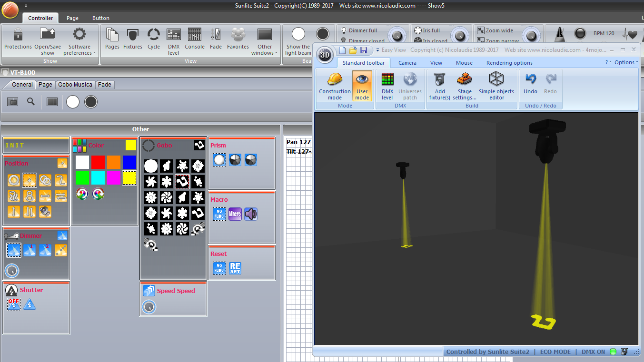The image size is (644, 362).
Task: Open the quick access arrow before Easy View title
Action: pos(377,50)
